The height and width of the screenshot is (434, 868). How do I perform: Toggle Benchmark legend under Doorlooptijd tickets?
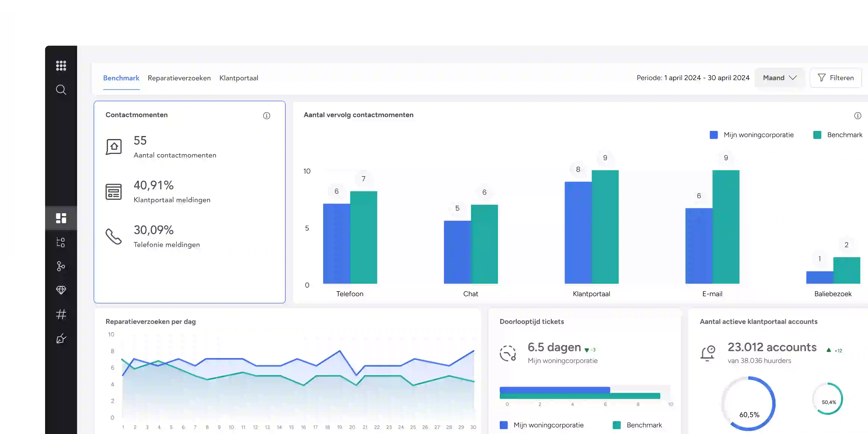click(x=637, y=425)
